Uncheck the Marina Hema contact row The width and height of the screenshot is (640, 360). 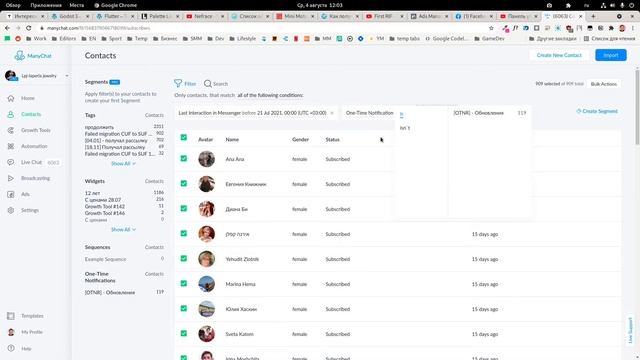click(x=184, y=283)
